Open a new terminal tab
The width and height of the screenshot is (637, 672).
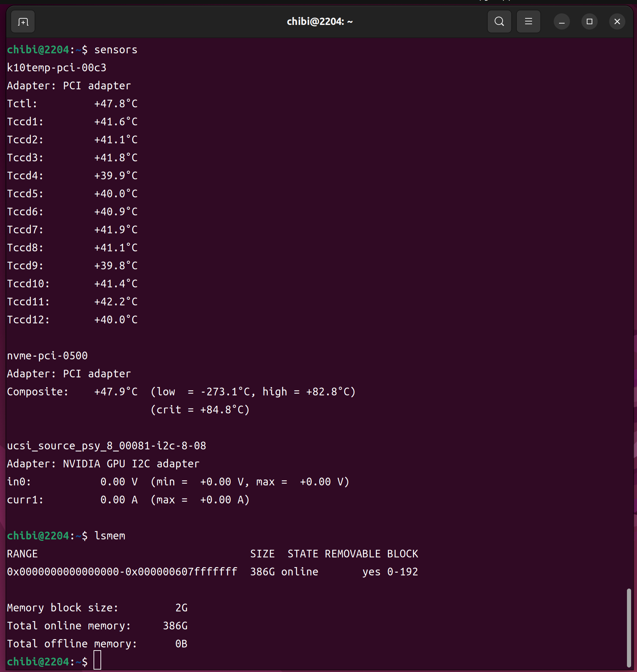click(23, 22)
